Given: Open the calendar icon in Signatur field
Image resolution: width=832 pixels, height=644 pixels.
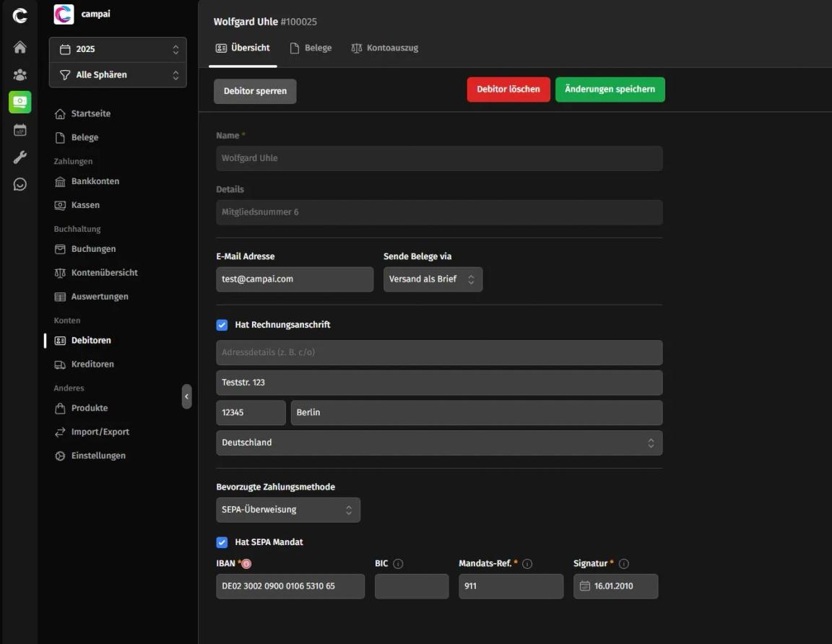Looking at the screenshot, I should [585, 586].
